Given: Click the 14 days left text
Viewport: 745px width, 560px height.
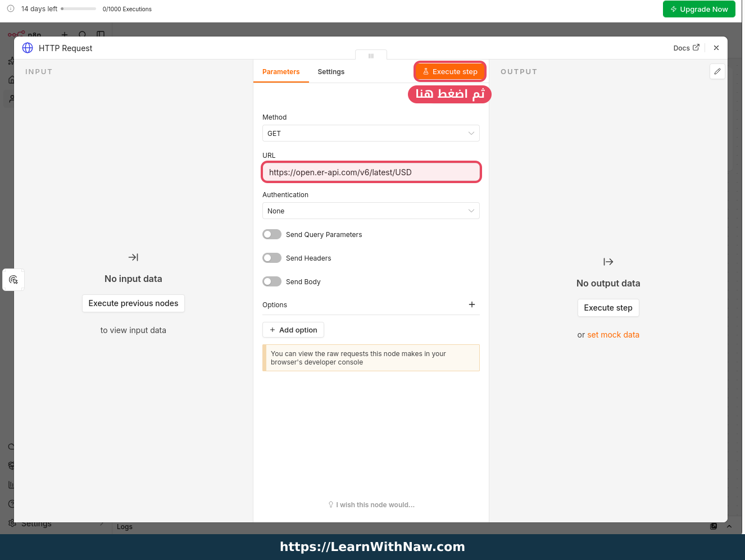Looking at the screenshot, I should (39, 9).
